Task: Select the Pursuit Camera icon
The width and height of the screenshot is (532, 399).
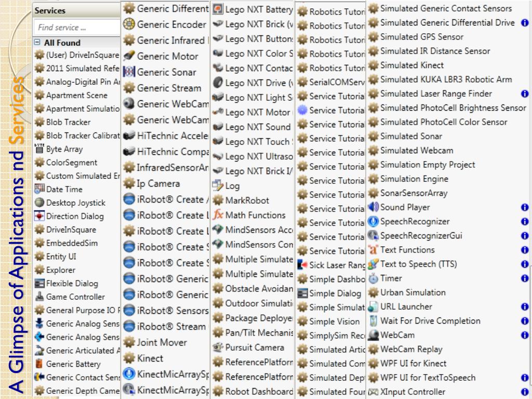Action: click(218, 347)
